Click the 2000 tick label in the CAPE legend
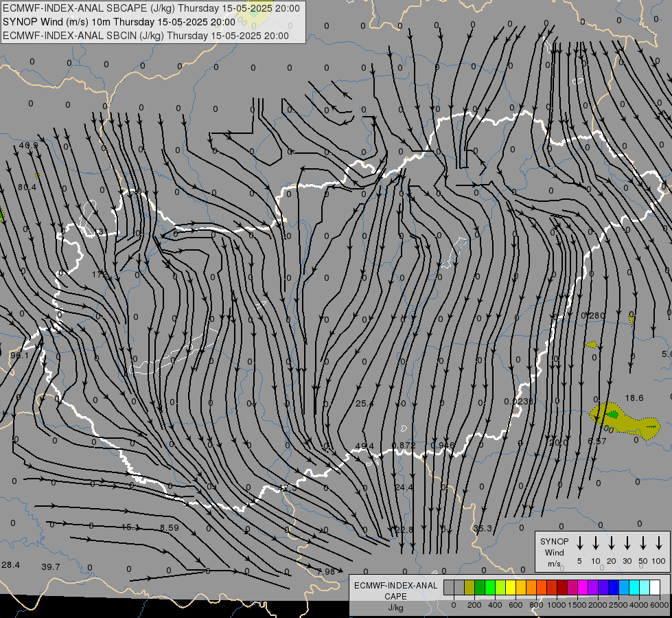The height and width of the screenshot is (618, 672). (598, 605)
